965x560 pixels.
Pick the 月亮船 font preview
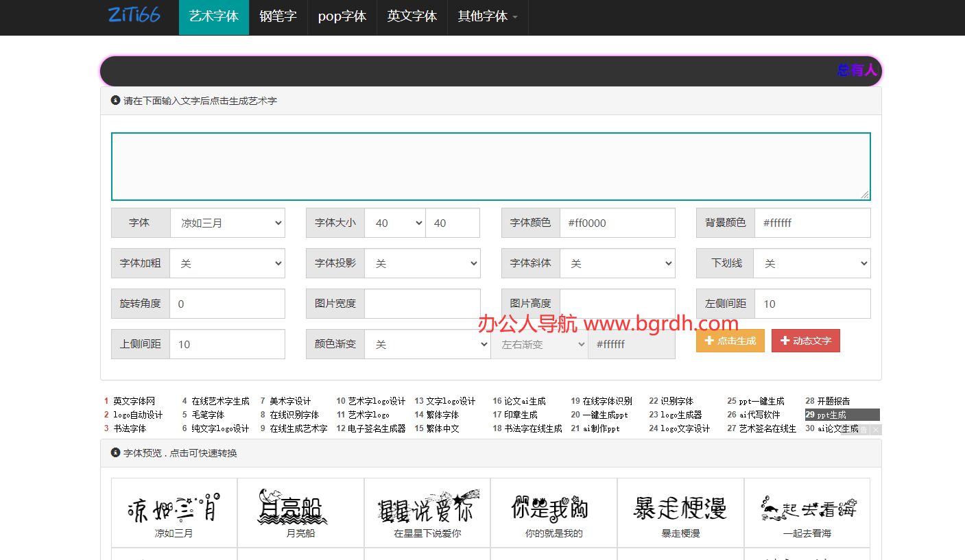[x=300, y=513]
